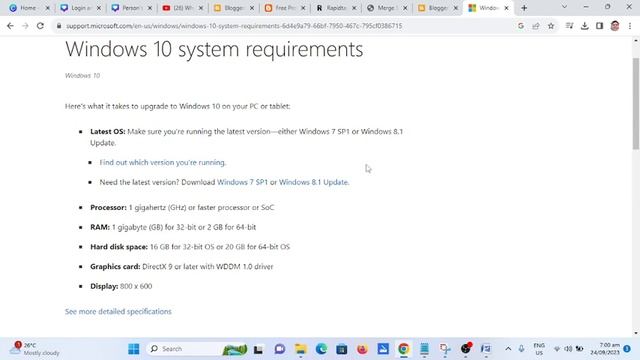Click the 'Display:' 800 x 600 text
Viewport: 640px width, 360px height.
pos(121,286)
